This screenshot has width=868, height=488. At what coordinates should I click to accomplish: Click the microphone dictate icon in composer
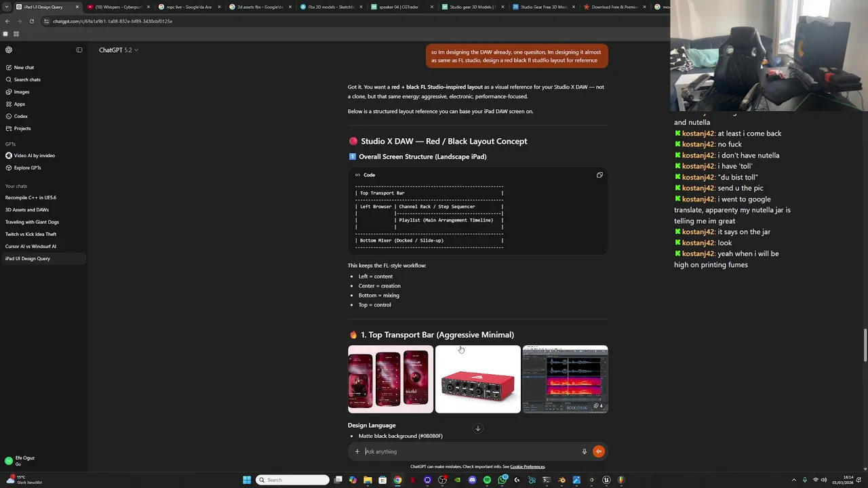(584, 451)
